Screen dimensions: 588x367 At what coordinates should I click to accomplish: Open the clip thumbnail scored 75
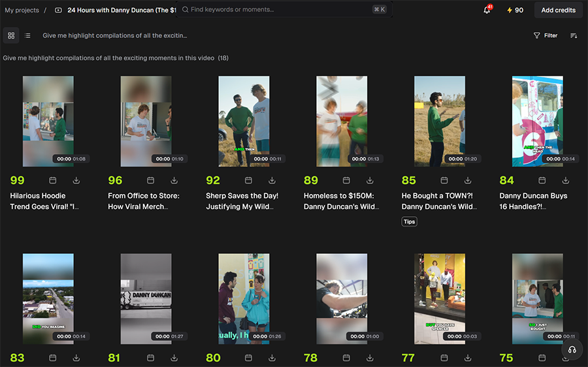click(x=538, y=299)
